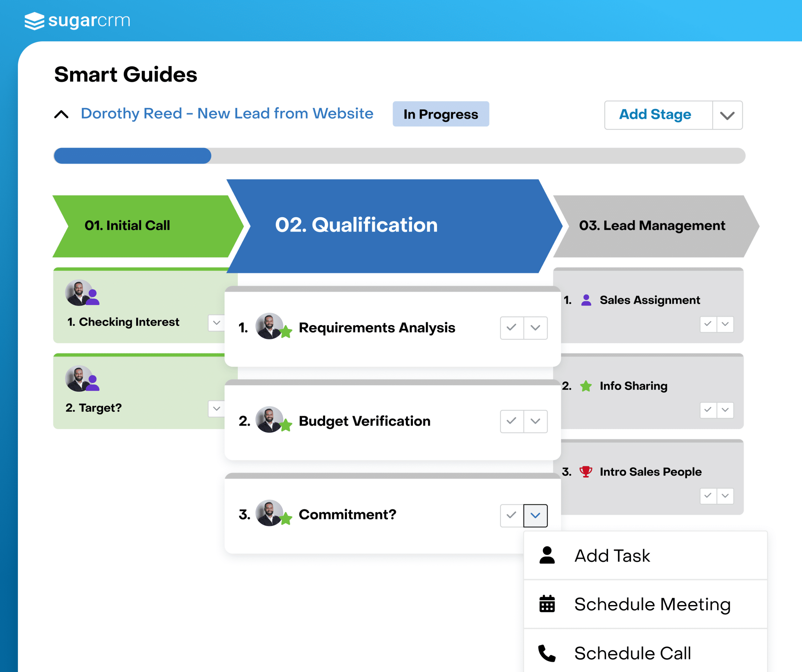Collapse the Dorothy Reed smart guide with the chevron

point(61,114)
